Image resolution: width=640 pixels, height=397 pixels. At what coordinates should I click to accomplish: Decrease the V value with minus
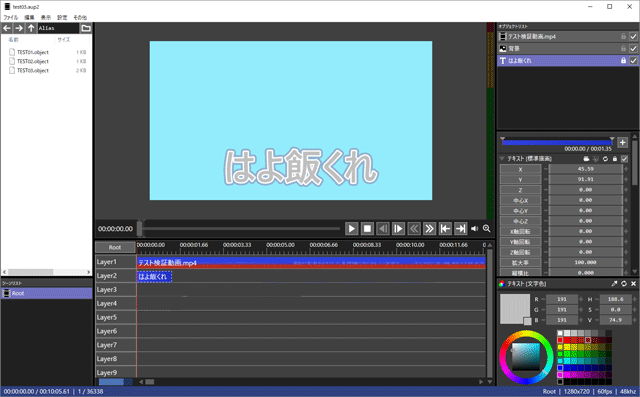point(597,320)
